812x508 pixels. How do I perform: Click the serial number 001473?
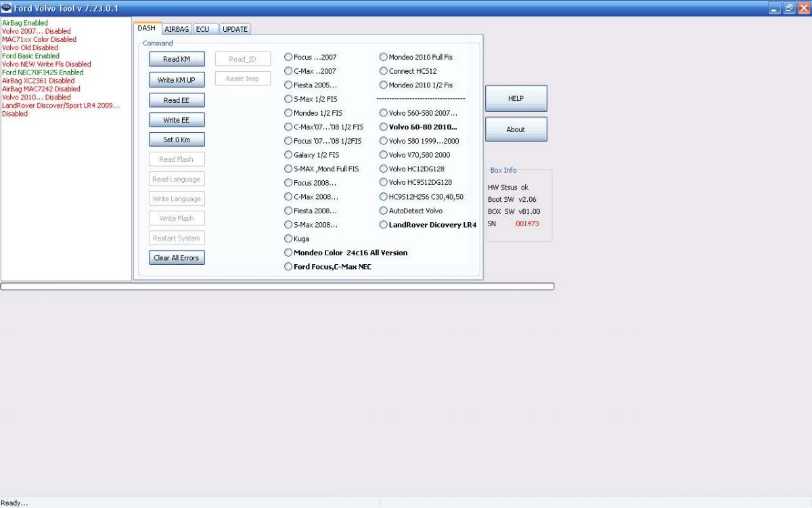(527, 224)
